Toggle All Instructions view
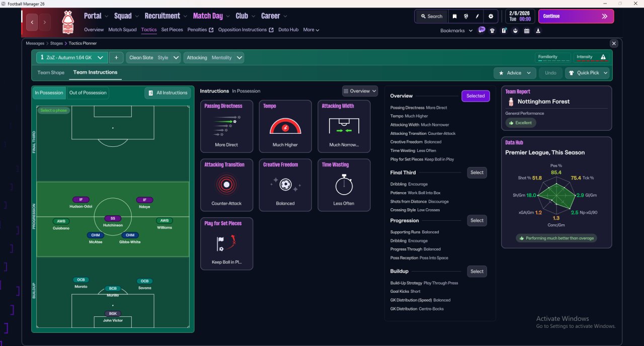The image size is (644, 346). click(x=168, y=93)
